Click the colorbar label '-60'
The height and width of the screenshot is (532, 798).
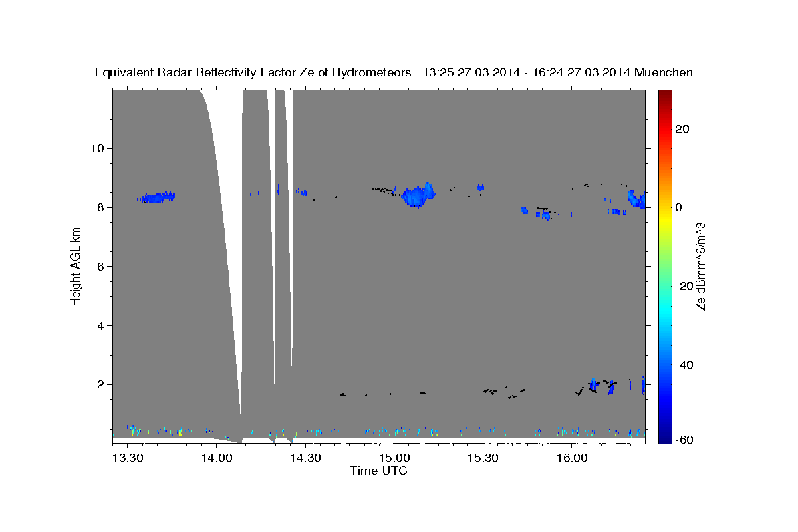tap(684, 440)
